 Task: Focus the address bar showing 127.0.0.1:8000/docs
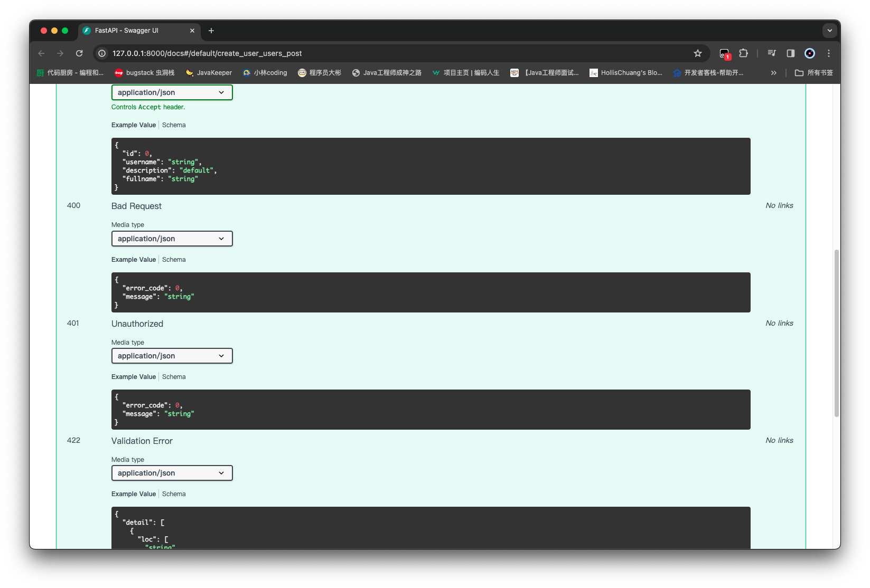[400, 53]
